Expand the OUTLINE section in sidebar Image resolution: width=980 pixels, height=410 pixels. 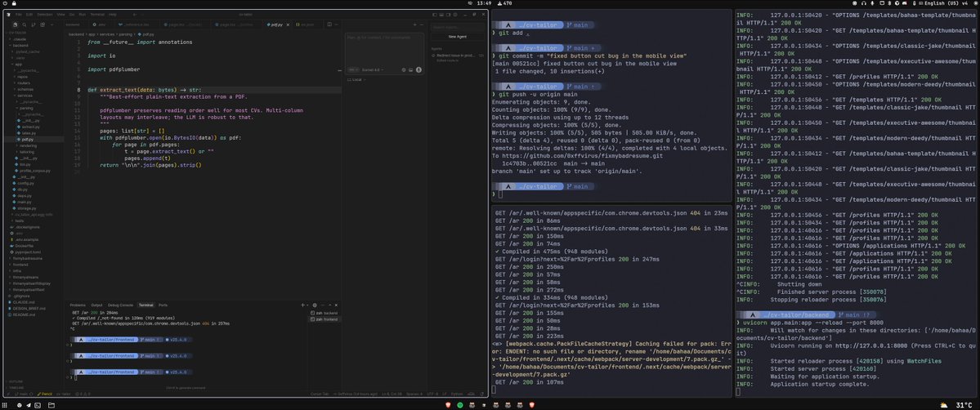click(15, 381)
